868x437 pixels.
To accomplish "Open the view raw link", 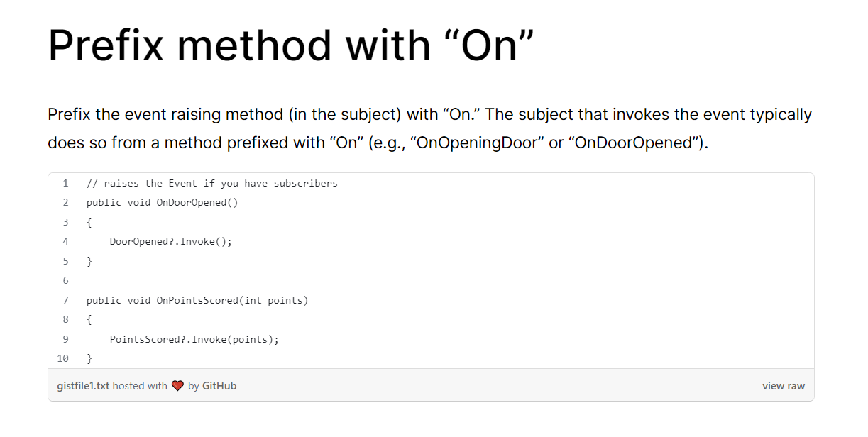I will [x=783, y=386].
